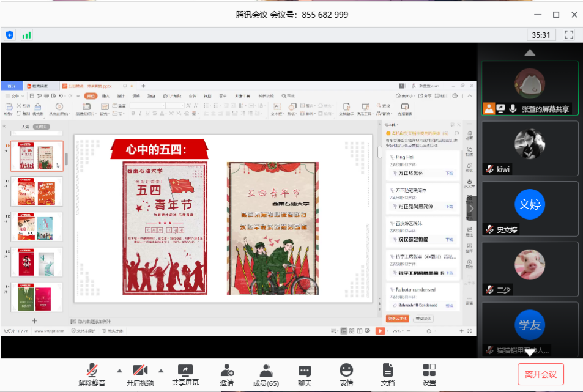Start slideshow with the red play icon
Viewport: 583px width, 392px height.
tap(381, 331)
